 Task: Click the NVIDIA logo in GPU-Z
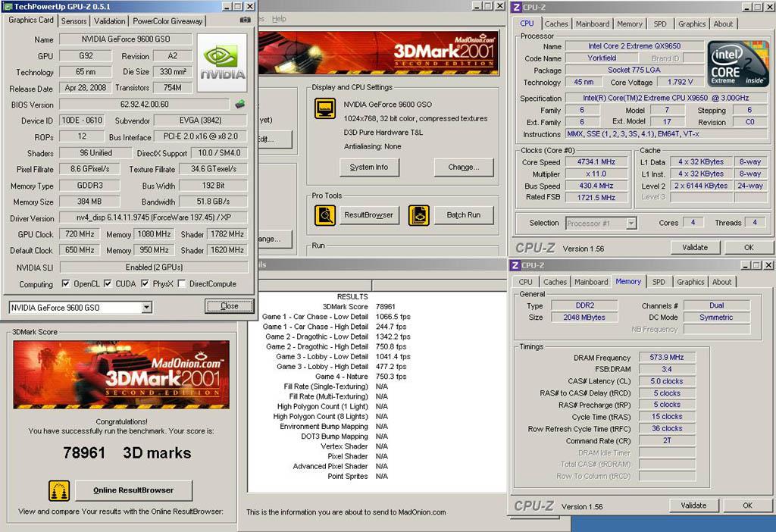(x=222, y=62)
